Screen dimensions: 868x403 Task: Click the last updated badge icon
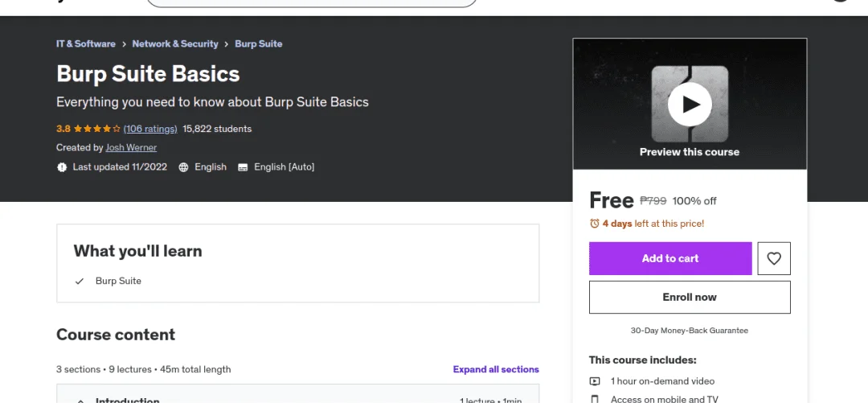point(61,167)
